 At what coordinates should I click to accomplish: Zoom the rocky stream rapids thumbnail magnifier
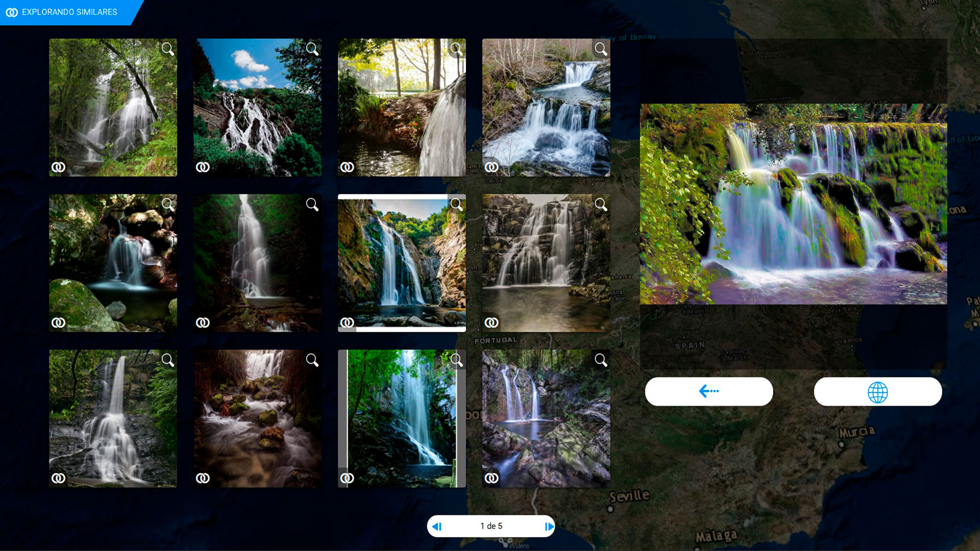(312, 360)
